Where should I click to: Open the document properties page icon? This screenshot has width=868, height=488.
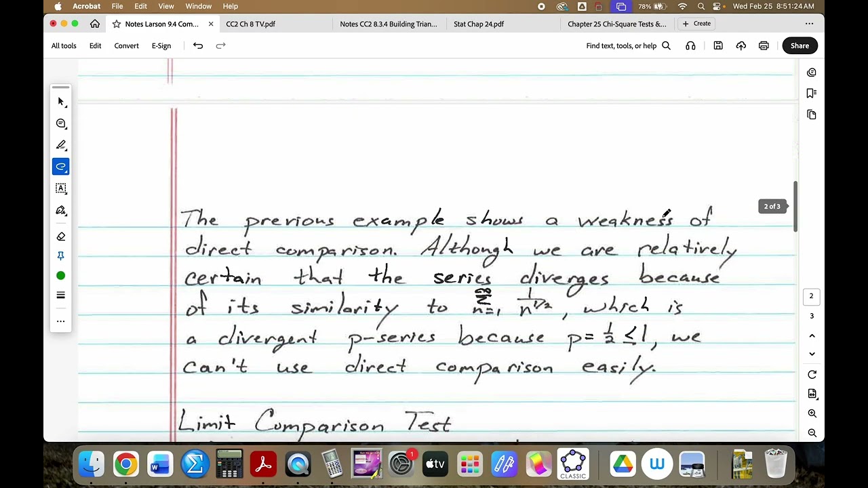(x=812, y=394)
